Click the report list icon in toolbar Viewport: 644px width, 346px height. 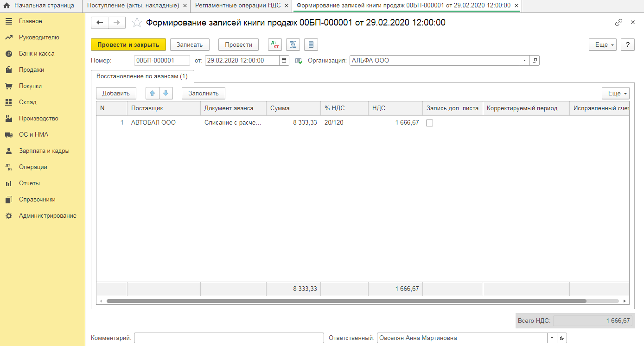point(311,44)
